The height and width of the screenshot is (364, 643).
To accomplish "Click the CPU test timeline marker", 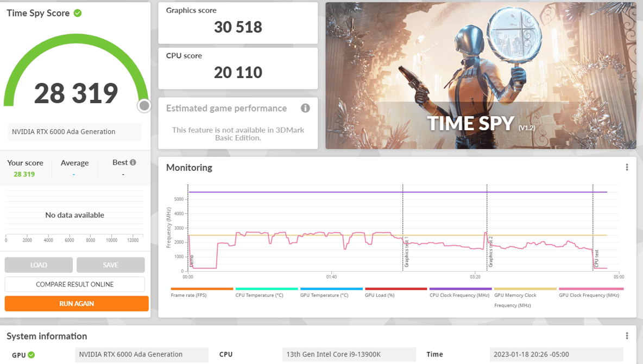I will point(596,259).
